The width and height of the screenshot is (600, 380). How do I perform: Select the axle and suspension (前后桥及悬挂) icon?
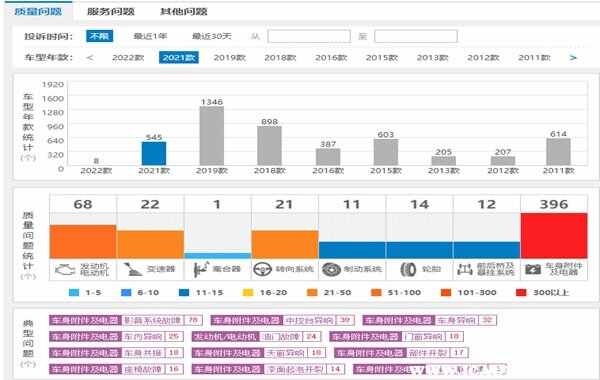click(x=465, y=269)
